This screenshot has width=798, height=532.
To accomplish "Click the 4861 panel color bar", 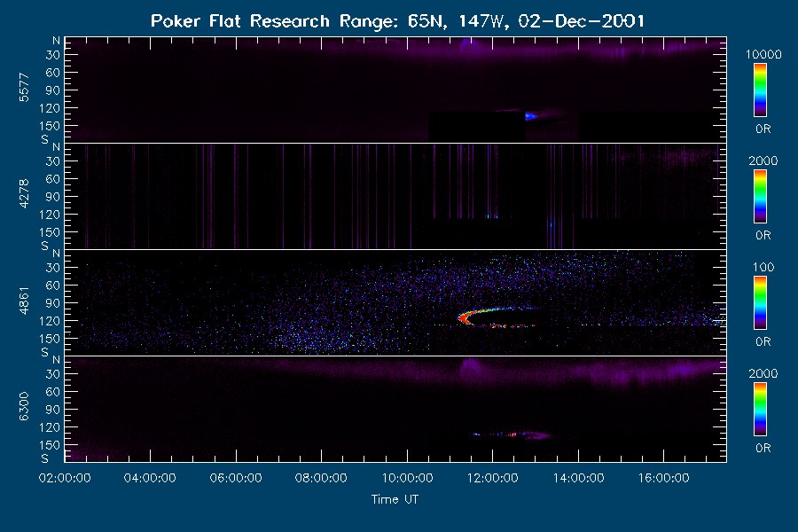I will coord(761,303).
